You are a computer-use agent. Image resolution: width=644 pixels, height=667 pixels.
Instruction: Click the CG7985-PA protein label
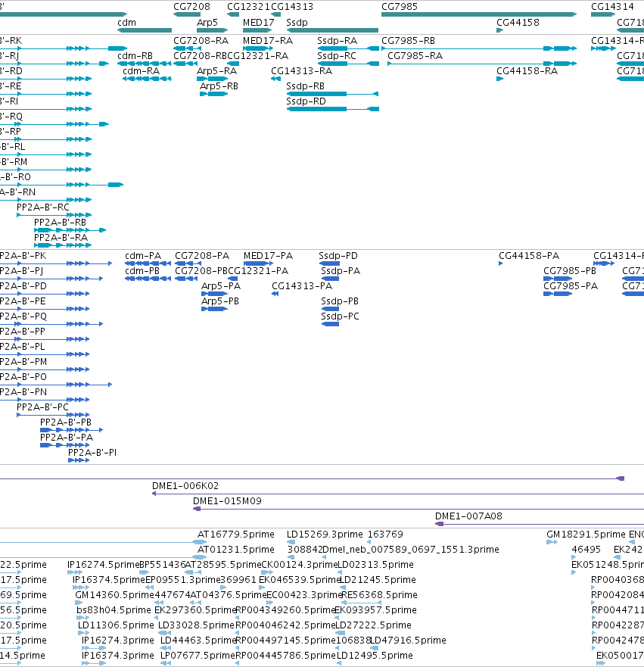pyautogui.click(x=571, y=286)
